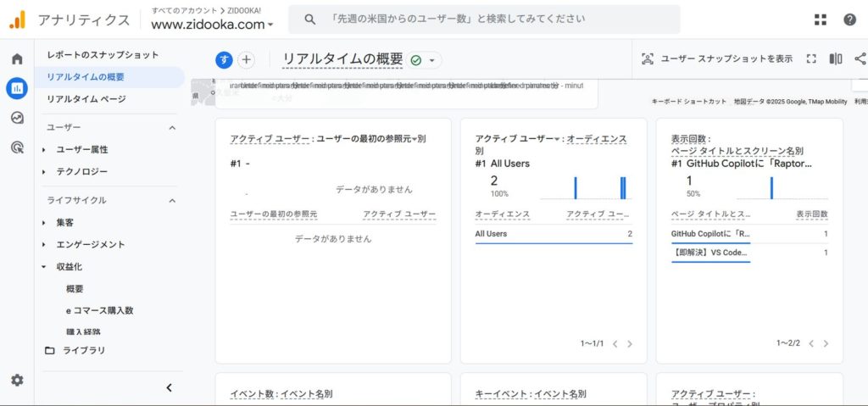The image size is (868, 406).
Task: Open the green check status dropdown
Action: coord(425,60)
